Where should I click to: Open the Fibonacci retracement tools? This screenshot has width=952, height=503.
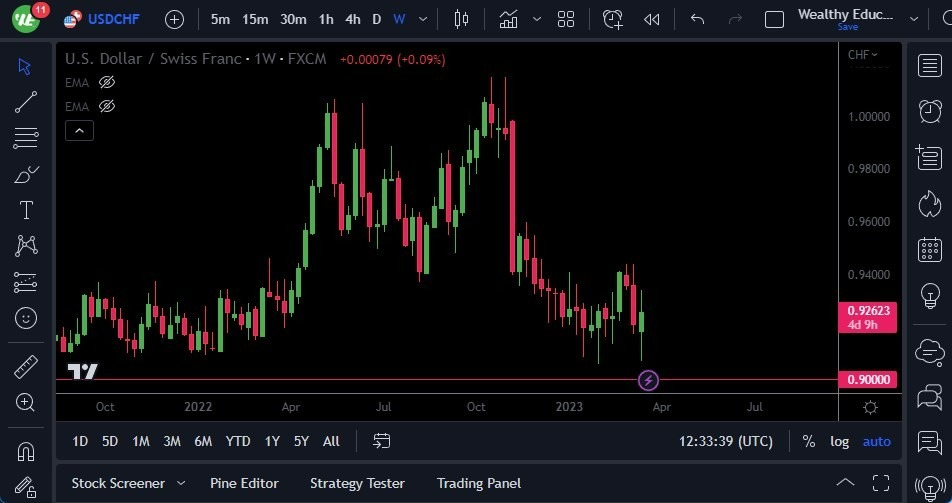pos(26,138)
